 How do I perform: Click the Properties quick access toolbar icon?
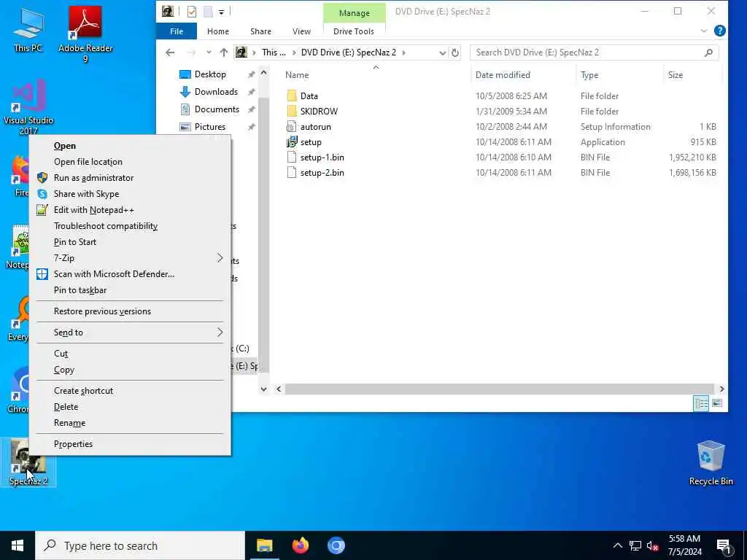(192, 12)
